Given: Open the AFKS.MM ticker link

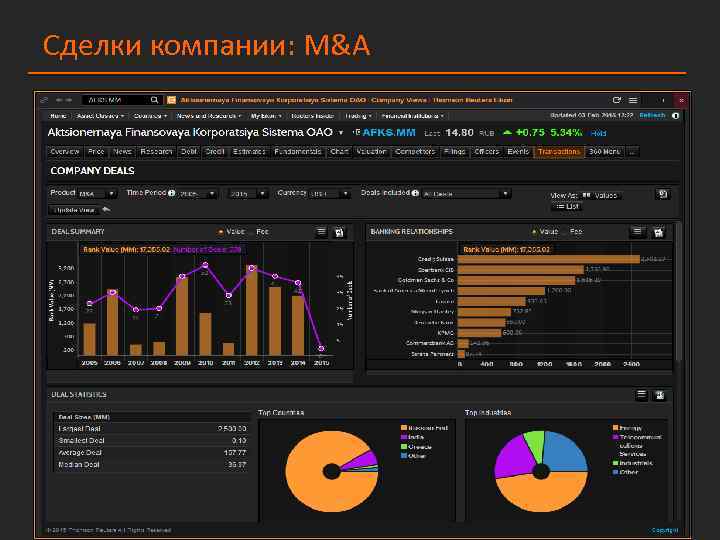Looking at the screenshot, I should (x=389, y=133).
